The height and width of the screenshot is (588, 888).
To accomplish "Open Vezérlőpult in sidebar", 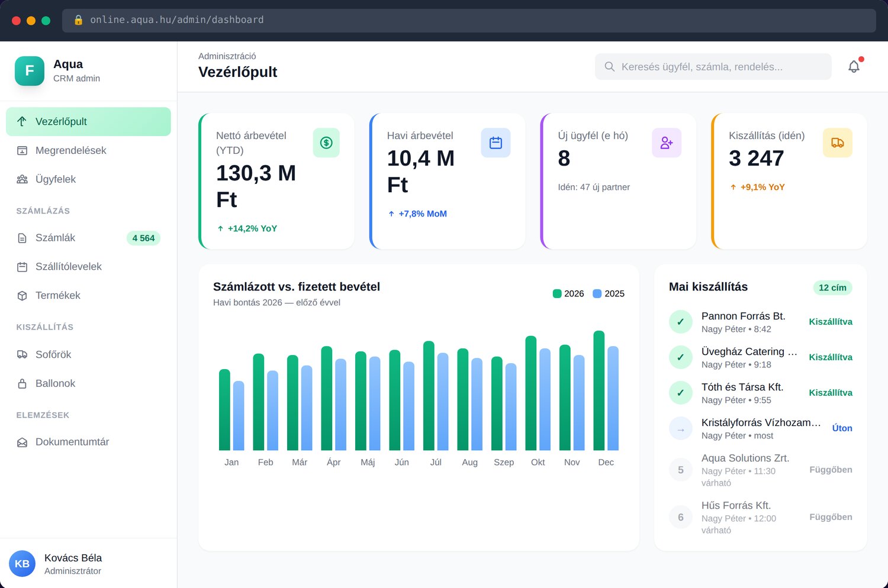I will 88,121.
